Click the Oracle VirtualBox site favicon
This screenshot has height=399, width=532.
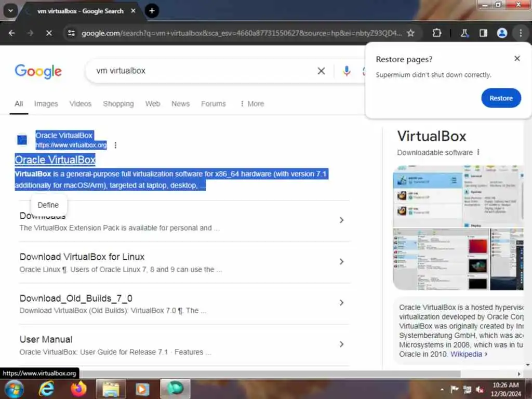[22, 139]
